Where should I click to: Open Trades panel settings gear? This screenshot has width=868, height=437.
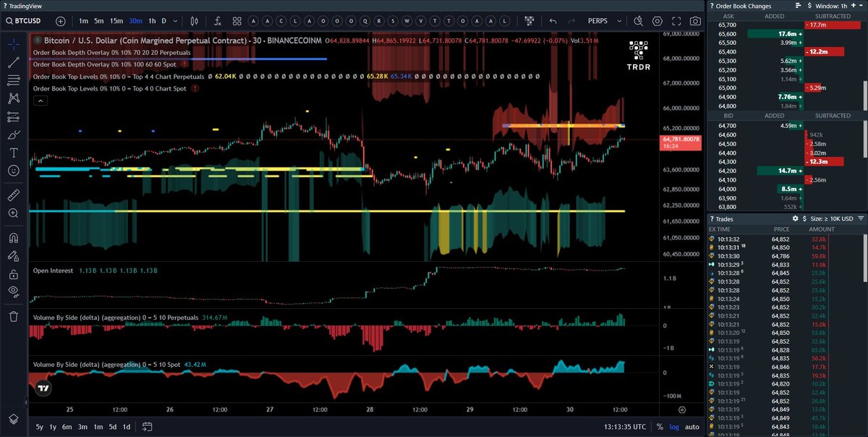pyautogui.click(x=796, y=218)
